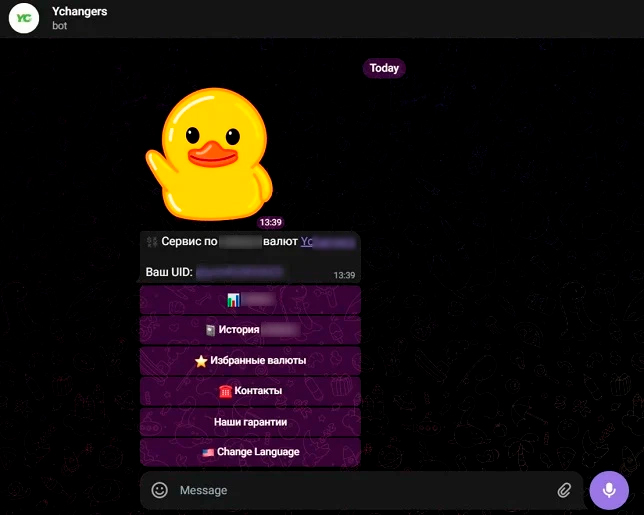Open the Ychangers chat title
This screenshot has width=644, height=515.
pyautogui.click(x=80, y=11)
